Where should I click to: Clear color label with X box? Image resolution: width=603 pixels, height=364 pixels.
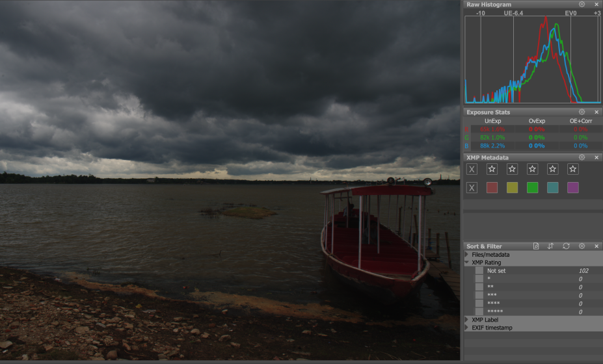472,188
